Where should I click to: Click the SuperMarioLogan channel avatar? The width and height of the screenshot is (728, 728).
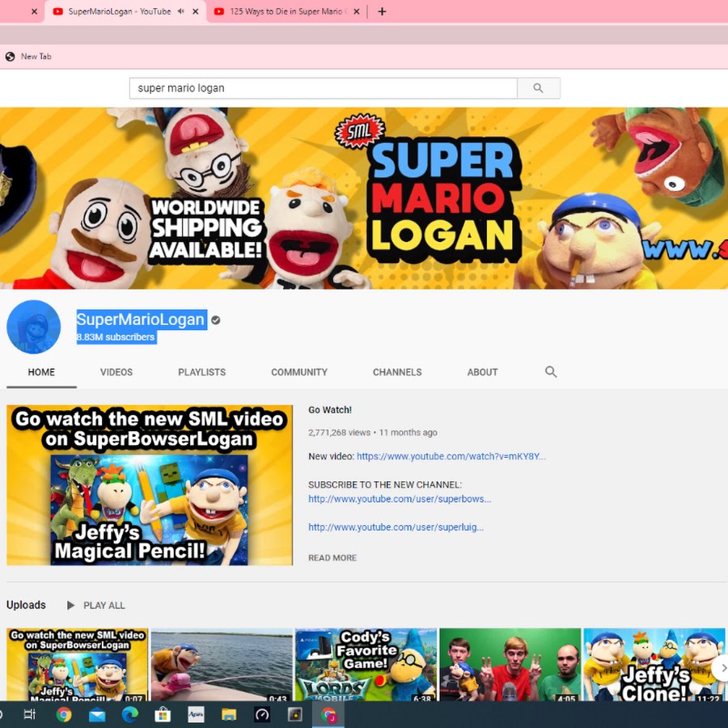(x=33, y=327)
